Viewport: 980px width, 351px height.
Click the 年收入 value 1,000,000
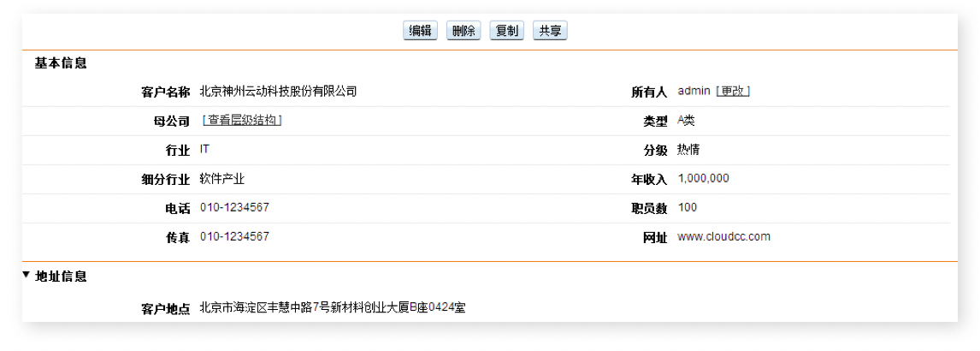click(x=703, y=179)
